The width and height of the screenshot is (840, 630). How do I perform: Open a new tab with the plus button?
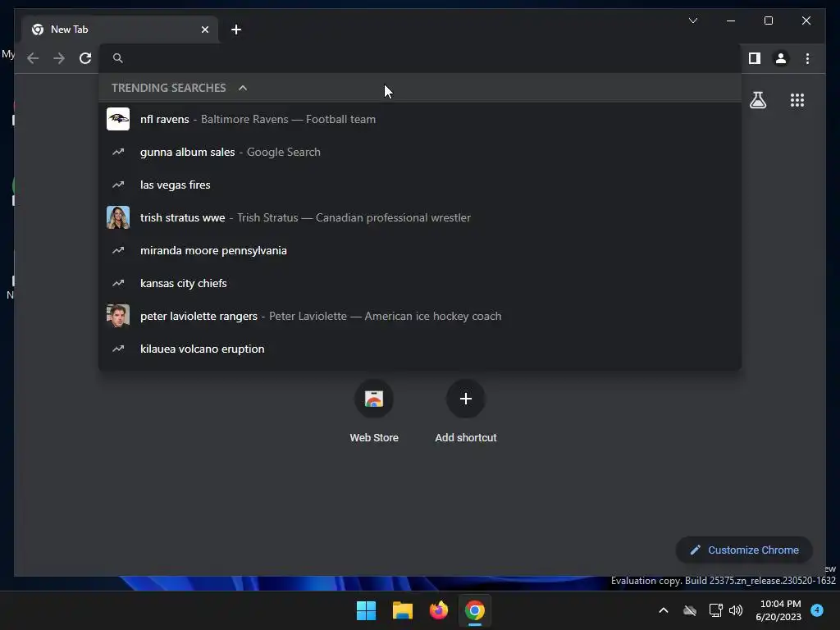(x=236, y=30)
